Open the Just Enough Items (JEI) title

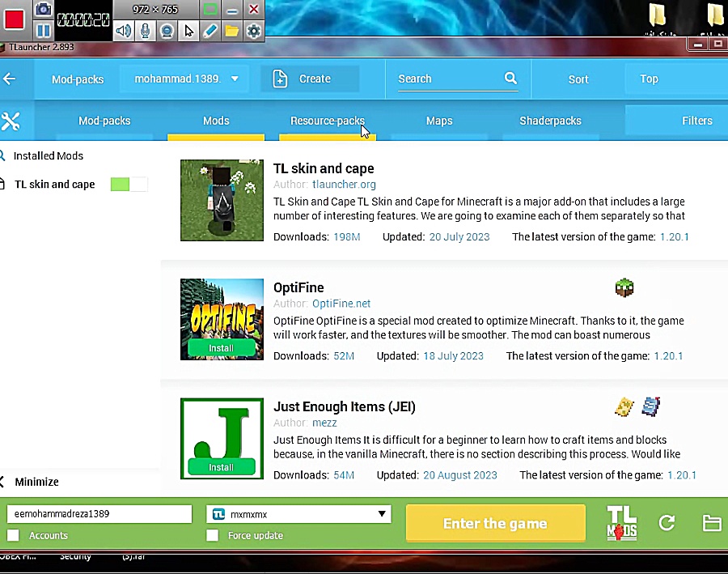[344, 406]
